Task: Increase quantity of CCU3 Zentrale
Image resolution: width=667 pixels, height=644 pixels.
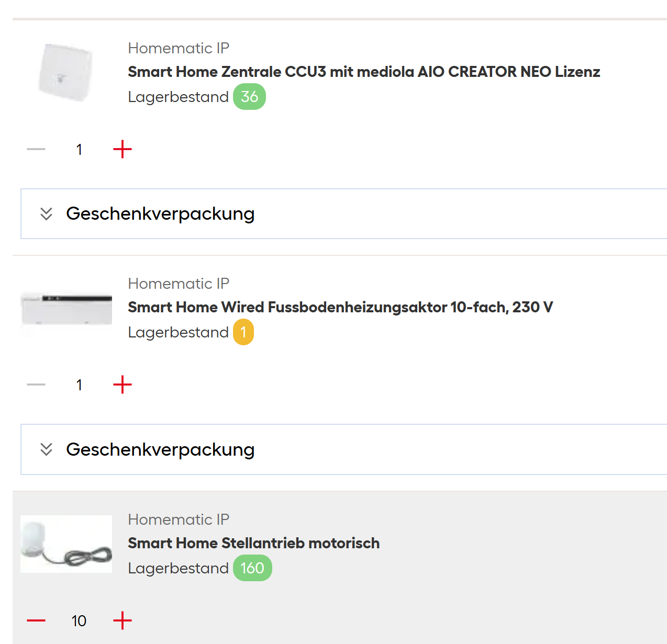Action: click(123, 150)
